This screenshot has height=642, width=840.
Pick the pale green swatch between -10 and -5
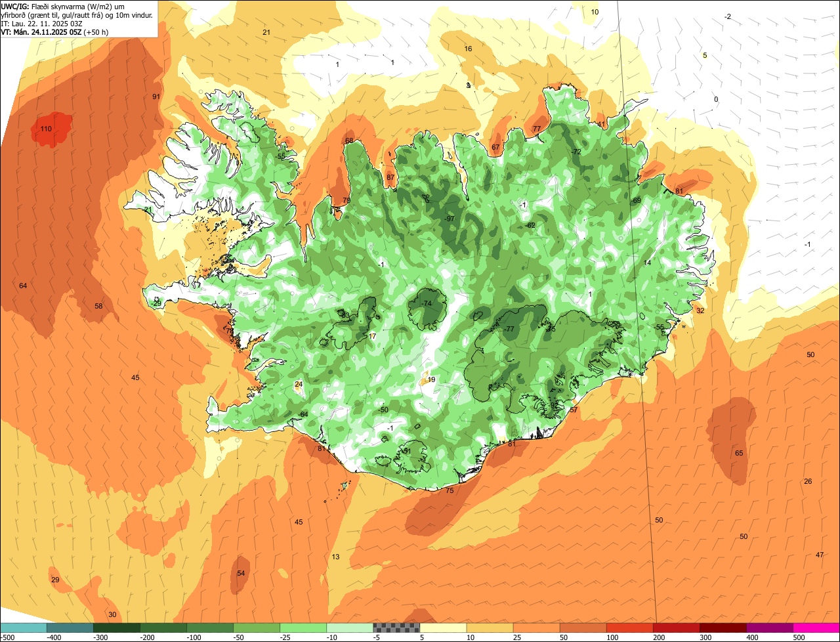[x=350, y=628]
